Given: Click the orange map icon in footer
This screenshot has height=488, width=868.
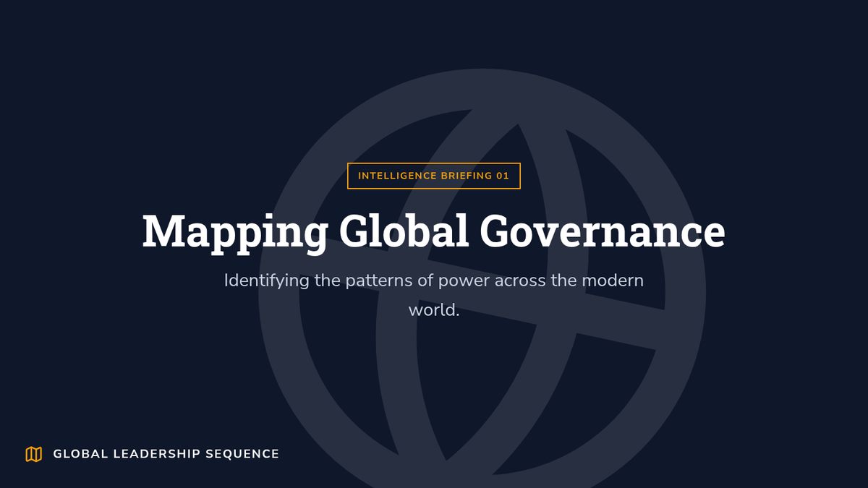Looking at the screenshot, I should click(33, 454).
